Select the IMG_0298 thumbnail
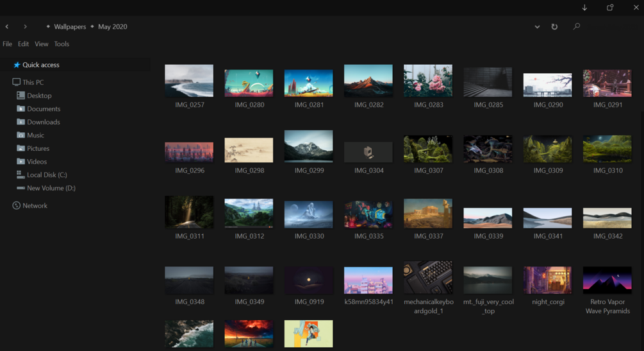Screen dimensions: 644x351 pyautogui.click(x=249, y=150)
